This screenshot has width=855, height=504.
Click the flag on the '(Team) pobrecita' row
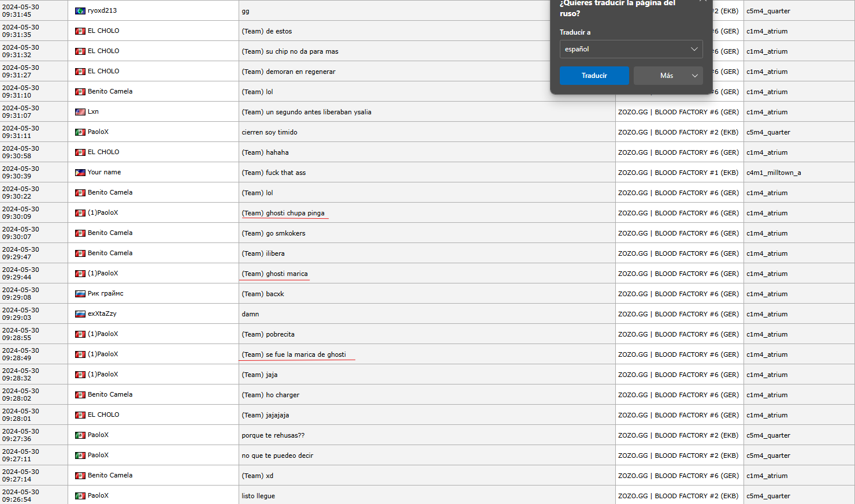80,334
